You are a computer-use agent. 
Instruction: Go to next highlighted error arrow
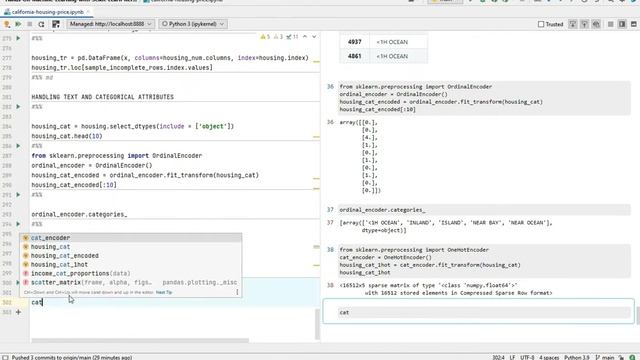(314, 37)
